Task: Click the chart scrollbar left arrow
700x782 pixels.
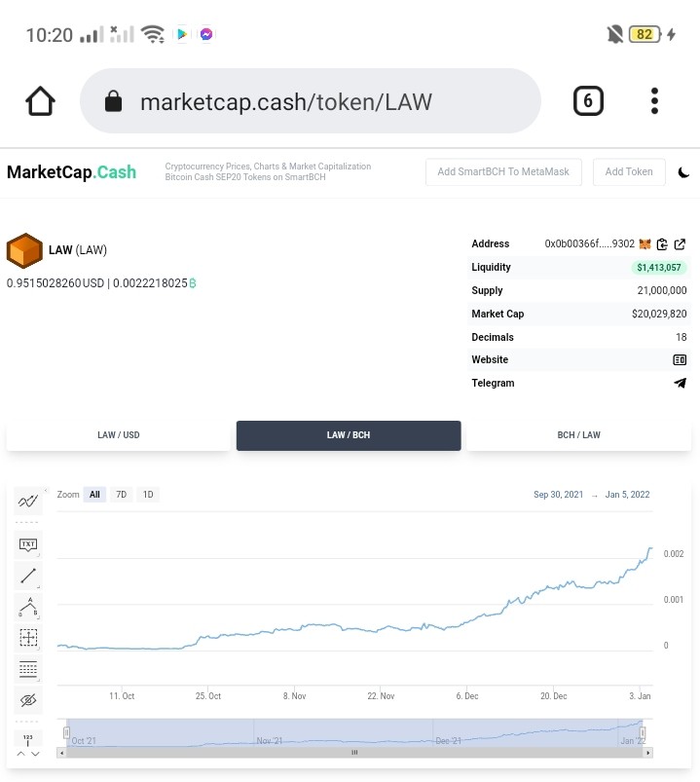Action: 61,753
